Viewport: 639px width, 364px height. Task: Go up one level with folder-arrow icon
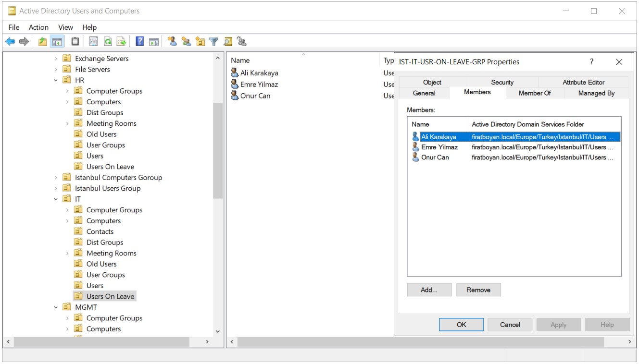tap(43, 42)
